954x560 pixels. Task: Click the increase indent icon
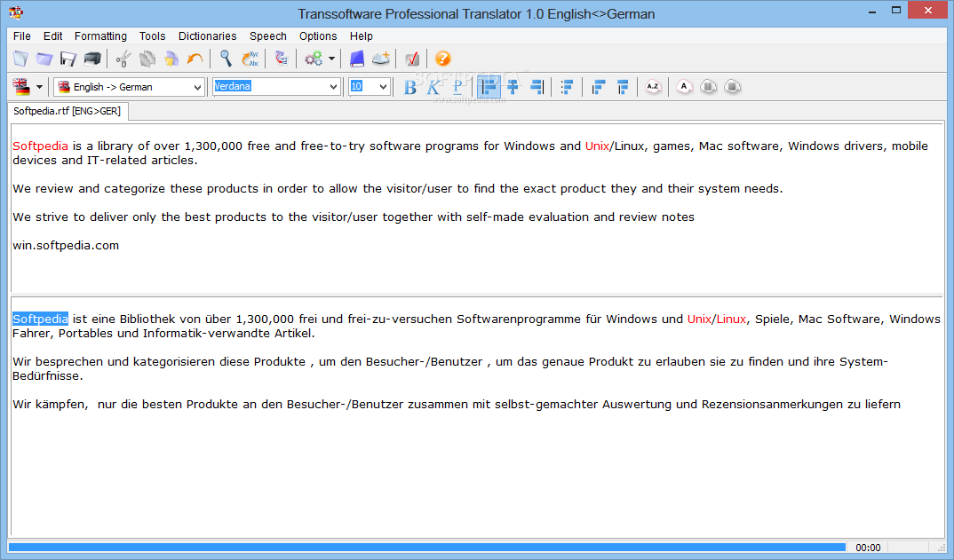tap(622, 87)
